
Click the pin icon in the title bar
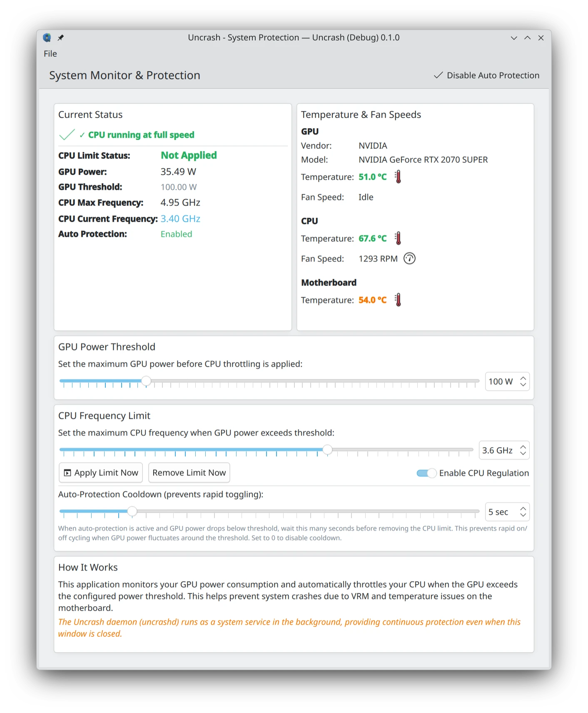click(61, 38)
